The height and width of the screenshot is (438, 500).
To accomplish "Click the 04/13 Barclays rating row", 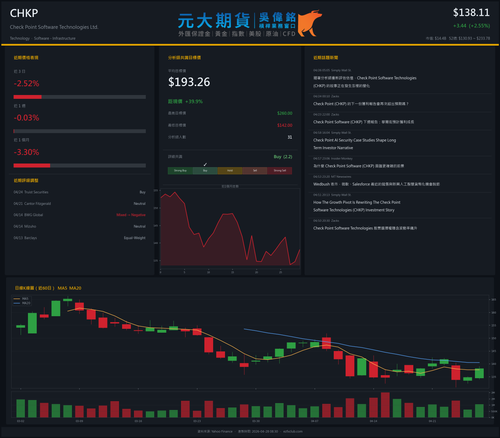I will tap(80, 238).
